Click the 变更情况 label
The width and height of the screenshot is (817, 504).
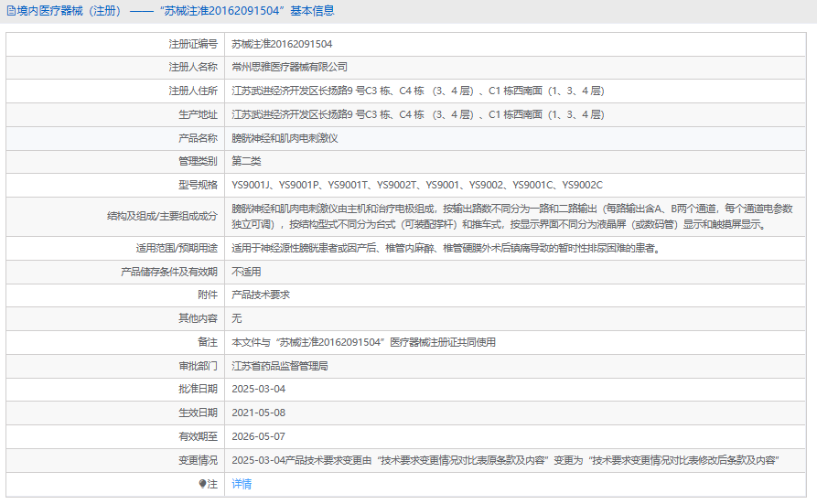[198, 461]
